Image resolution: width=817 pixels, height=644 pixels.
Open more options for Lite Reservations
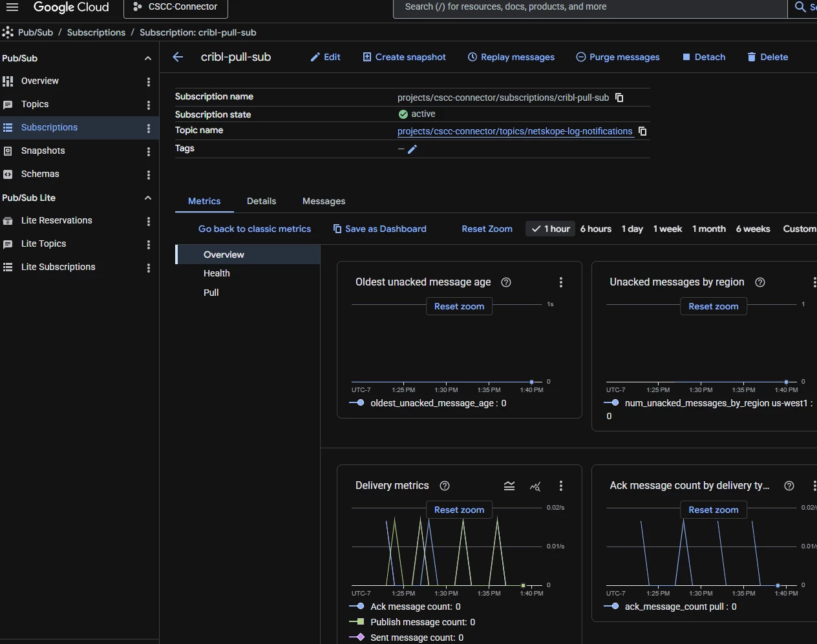click(149, 222)
